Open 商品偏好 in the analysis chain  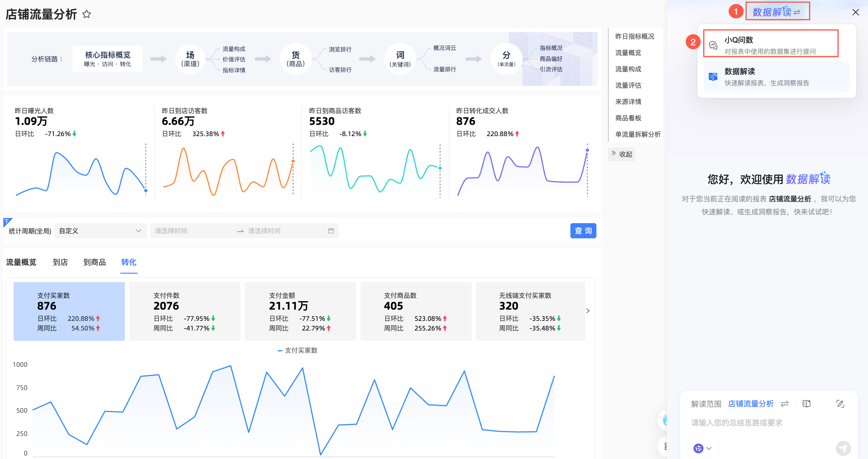point(551,59)
